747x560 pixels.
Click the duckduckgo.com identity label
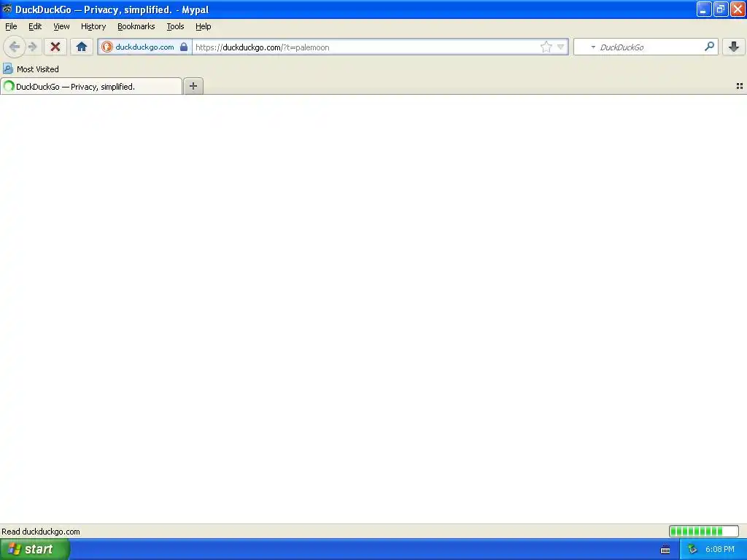pos(144,47)
